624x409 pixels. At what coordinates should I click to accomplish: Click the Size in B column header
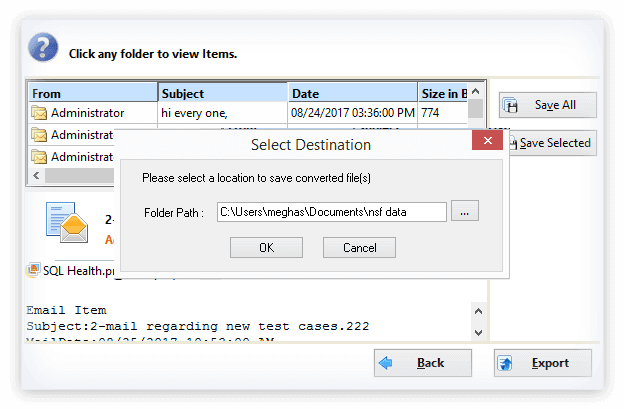(x=443, y=94)
